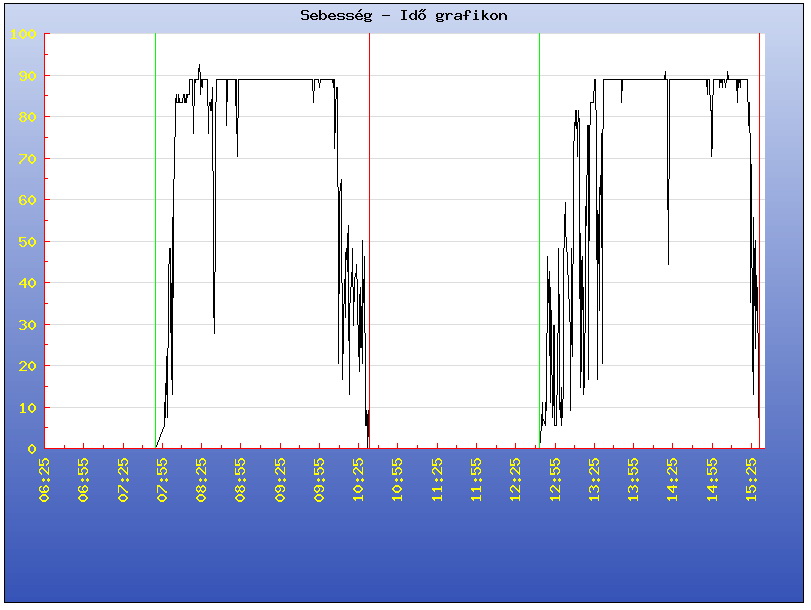Select the 08:25 time axis label
The image size is (811, 610).
tap(201, 480)
